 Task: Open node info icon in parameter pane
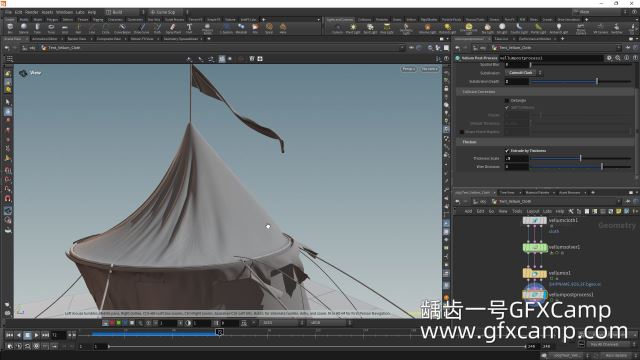tap(626, 58)
